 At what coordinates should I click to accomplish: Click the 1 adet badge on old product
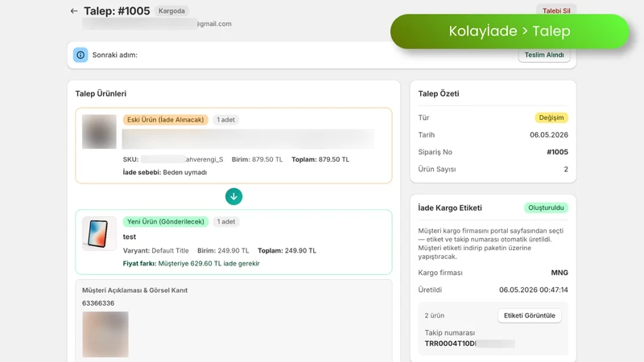pyautogui.click(x=226, y=120)
